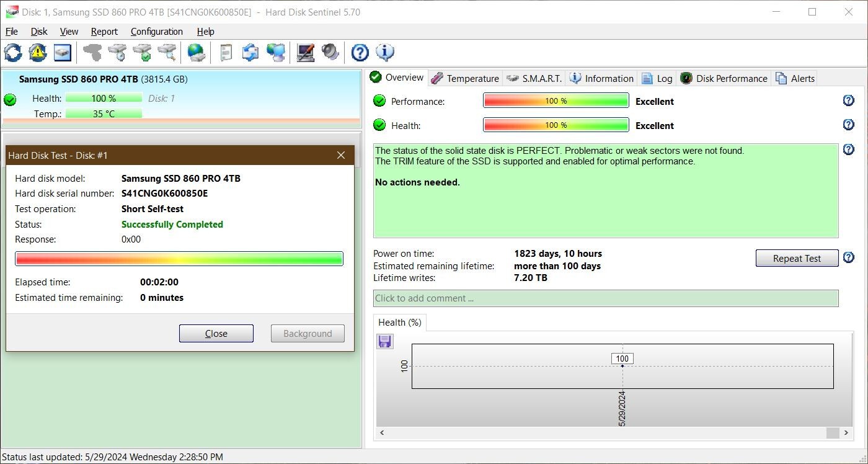Image resolution: width=868 pixels, height=464 pixels.
Task: Click the Health 100 % bar in Overview
Action: [556, 125]
